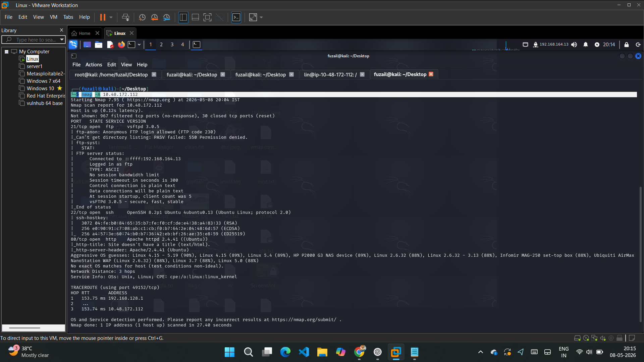Switch to Kali workspace 2
Screen dimensions: 644x362
pos(161,45)
